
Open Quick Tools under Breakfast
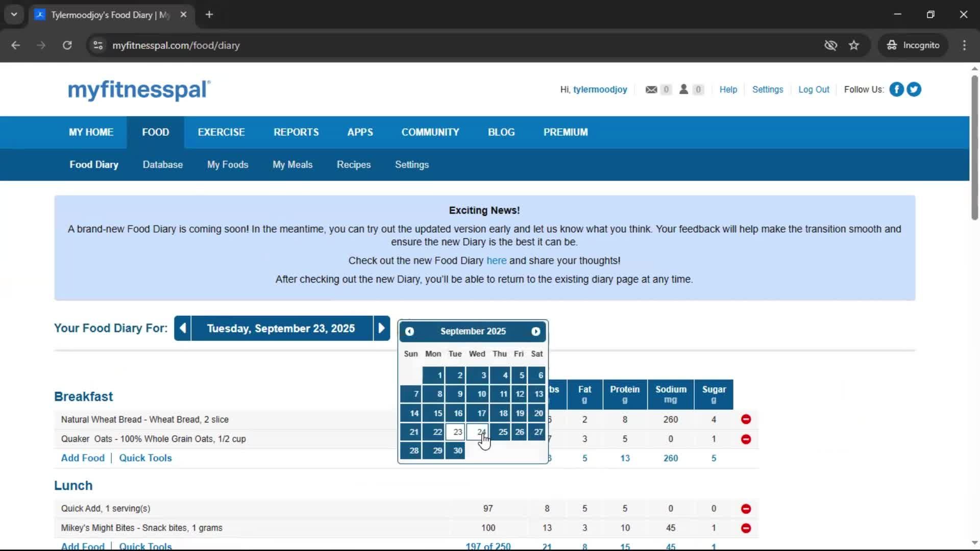(x=145, y=458)
